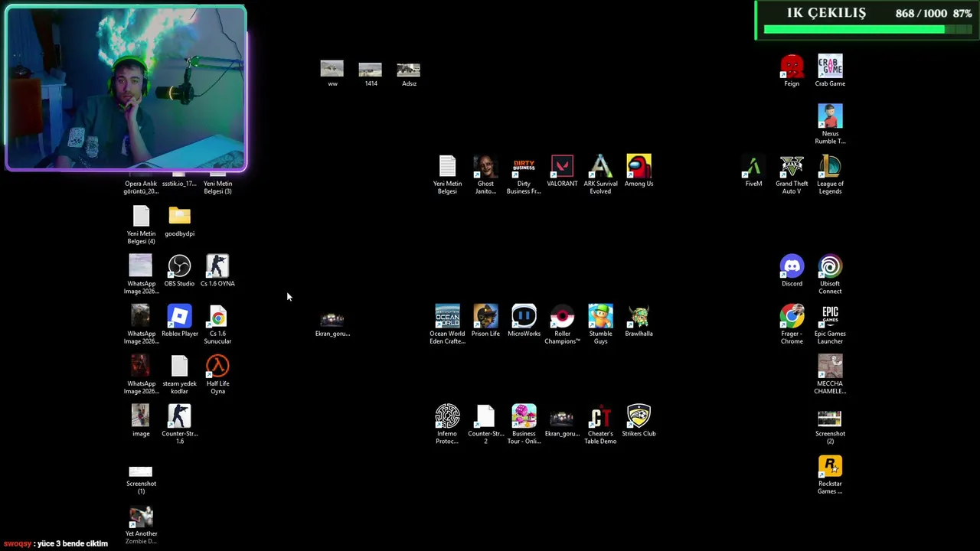Viewport: 980px width, 551px height.
Task: Click Yeni Metin Belgesi beside Ghost Janitor
Action: point(447,167)
